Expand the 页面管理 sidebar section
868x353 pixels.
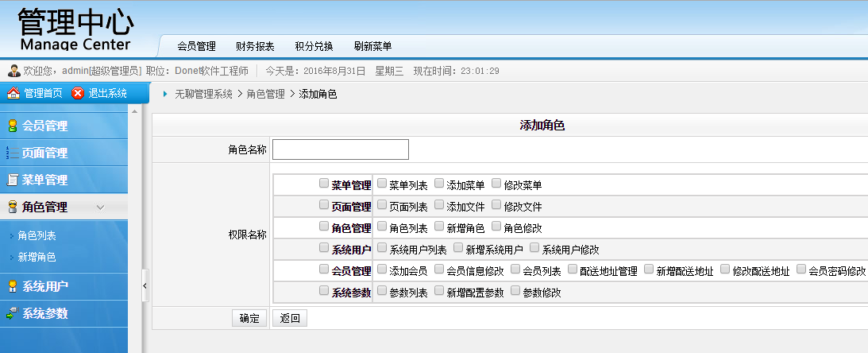(x=64, y=153)
